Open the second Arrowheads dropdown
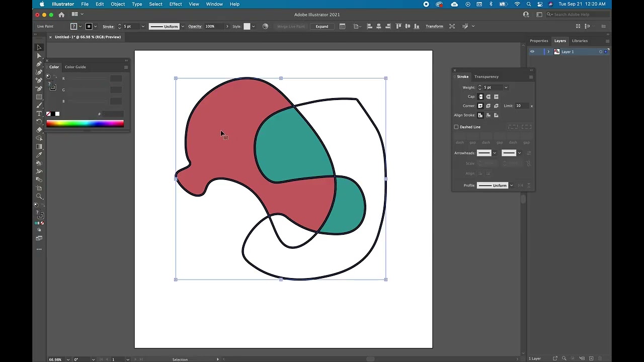 tap(519, 153)
